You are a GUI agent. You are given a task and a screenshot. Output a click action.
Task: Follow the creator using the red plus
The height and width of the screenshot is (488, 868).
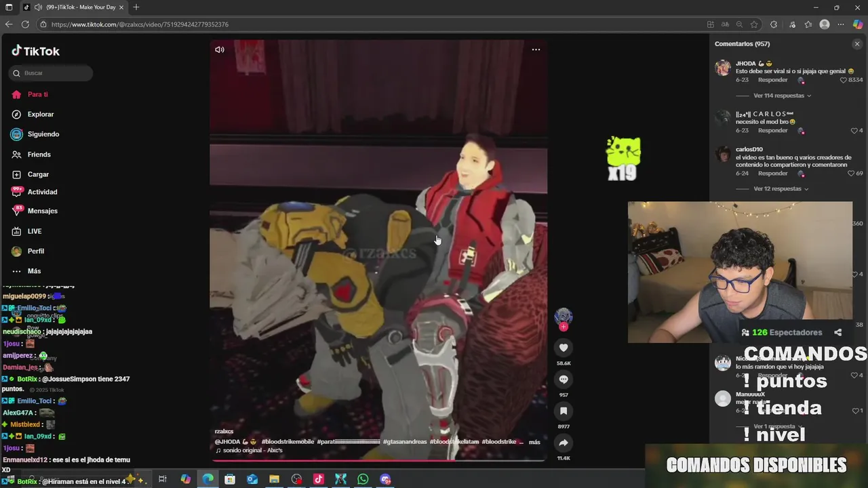click(564, 327)
